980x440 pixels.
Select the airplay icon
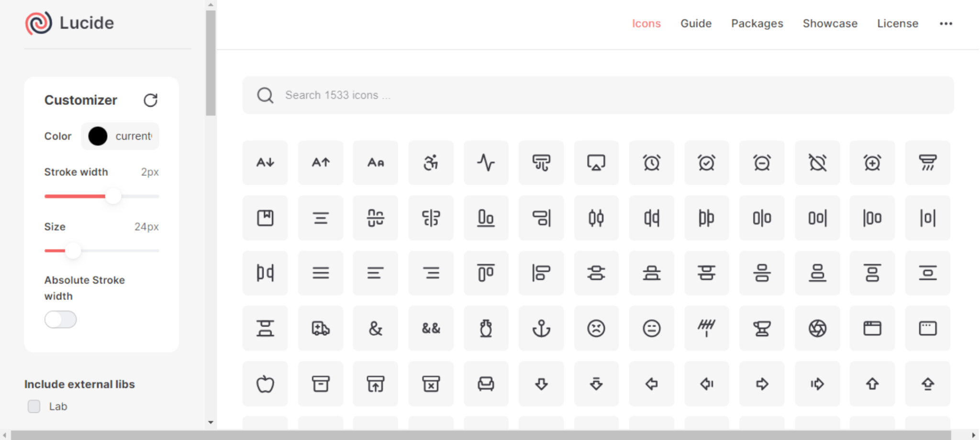click(x=596, y=163)
